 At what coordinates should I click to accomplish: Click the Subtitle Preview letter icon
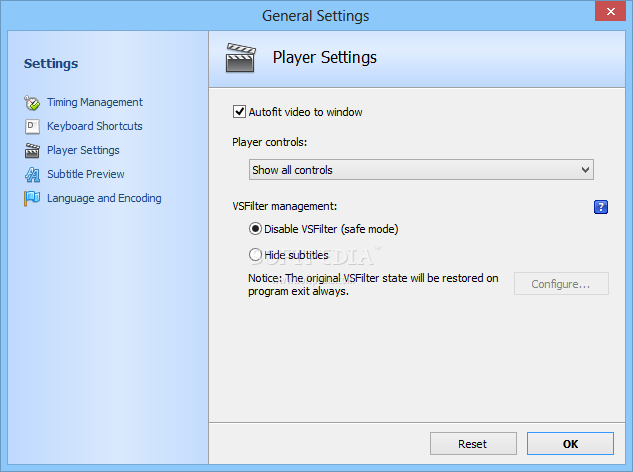point(32,174)
